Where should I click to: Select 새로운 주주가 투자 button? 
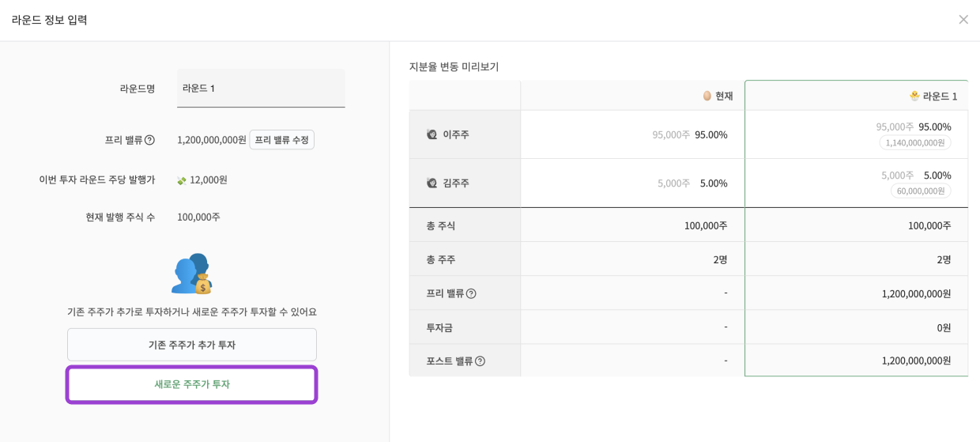192,384
